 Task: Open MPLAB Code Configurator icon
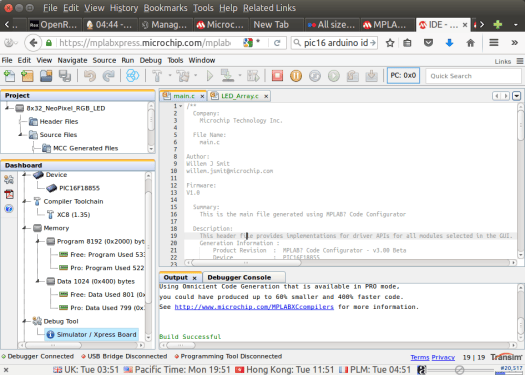pos(132,76)
